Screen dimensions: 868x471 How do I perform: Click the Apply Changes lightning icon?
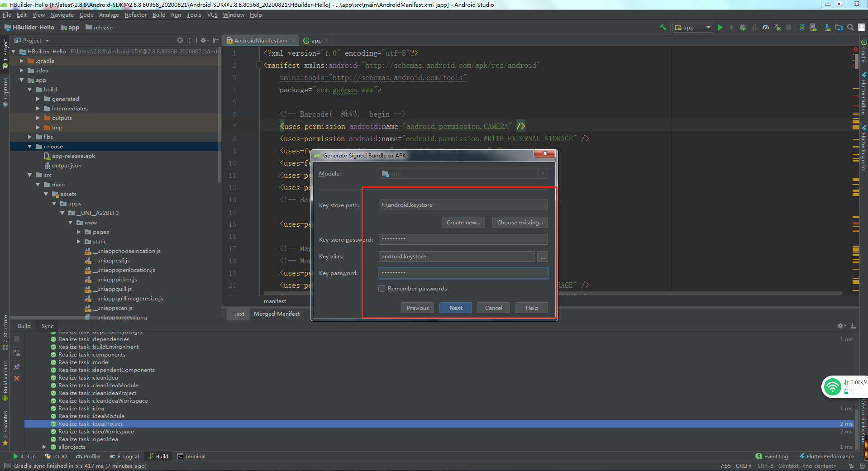click(x=731, y=27)
